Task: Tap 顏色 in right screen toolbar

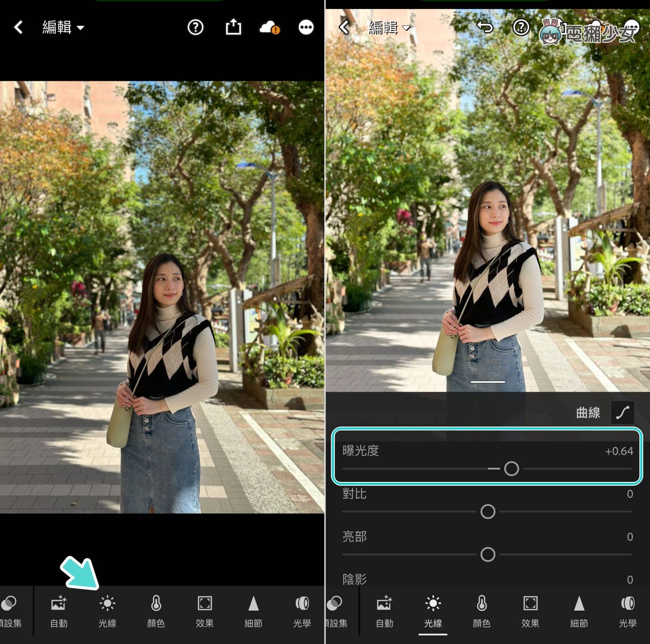Action: [x=482, y=612]
